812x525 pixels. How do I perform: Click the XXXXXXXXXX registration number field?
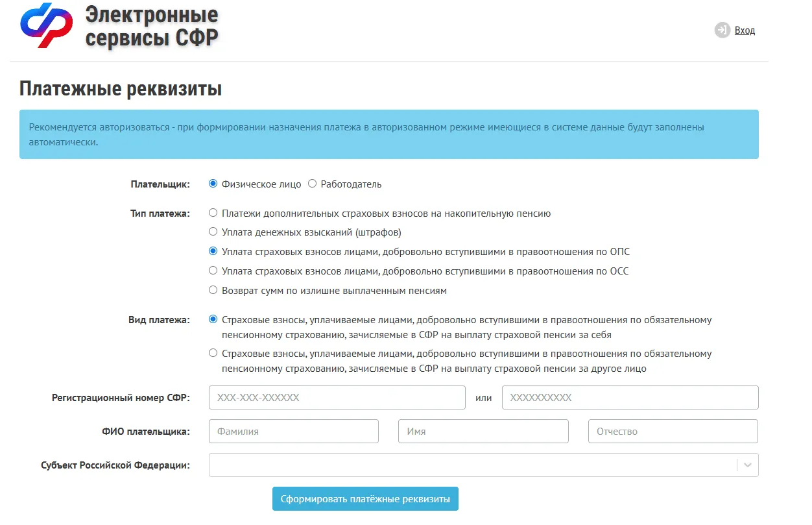[x=630, y=398]
